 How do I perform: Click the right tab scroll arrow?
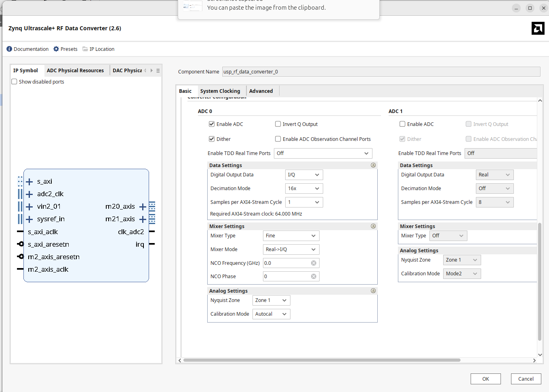[x=151, y=70]
